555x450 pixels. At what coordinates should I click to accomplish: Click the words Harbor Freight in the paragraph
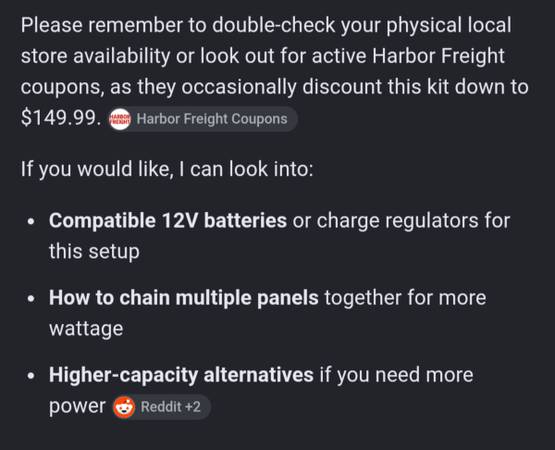coord(438,56)
